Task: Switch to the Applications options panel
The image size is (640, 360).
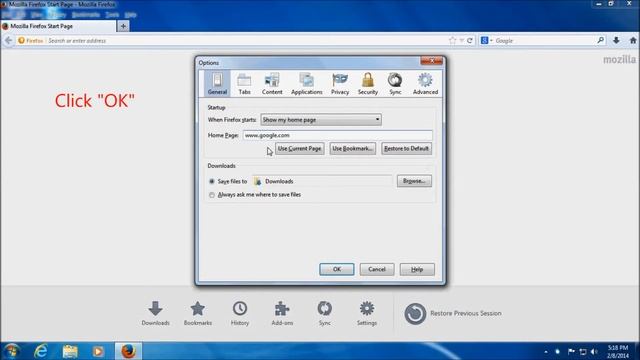Action: click(x=307, y=84)
